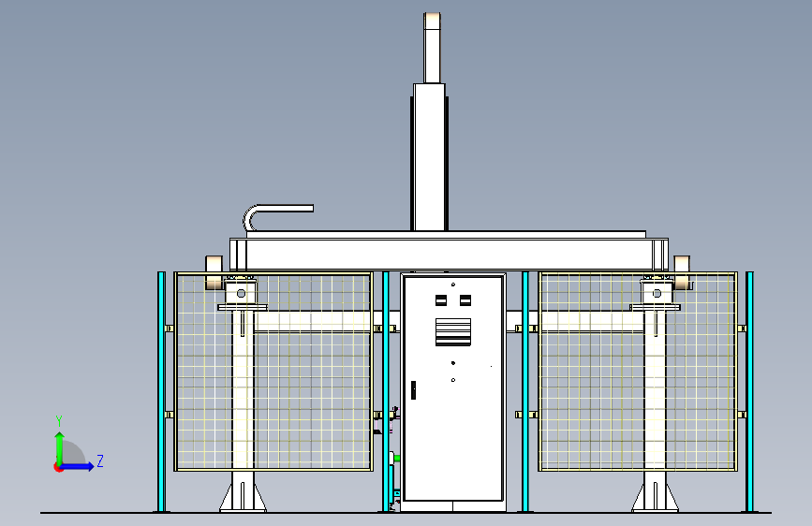
Task: Select the right rectangular indicator on cabinet door
Action: point(465,300)
